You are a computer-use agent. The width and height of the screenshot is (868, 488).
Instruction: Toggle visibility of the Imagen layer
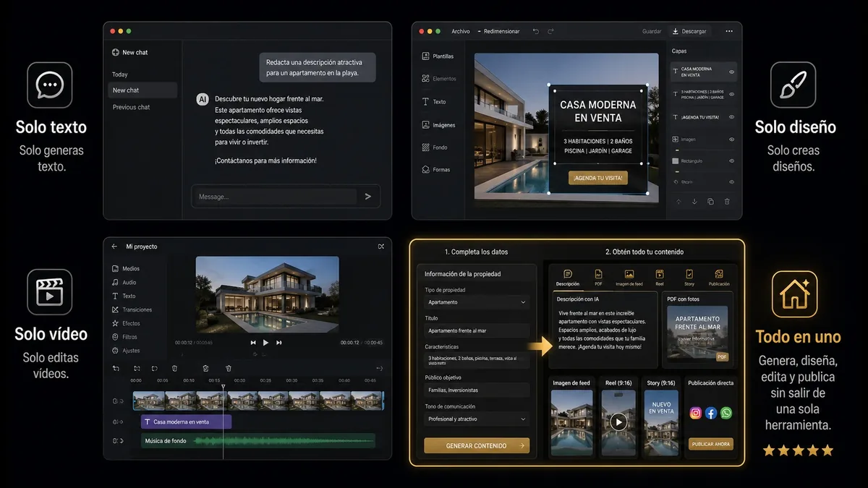(731, 140)
